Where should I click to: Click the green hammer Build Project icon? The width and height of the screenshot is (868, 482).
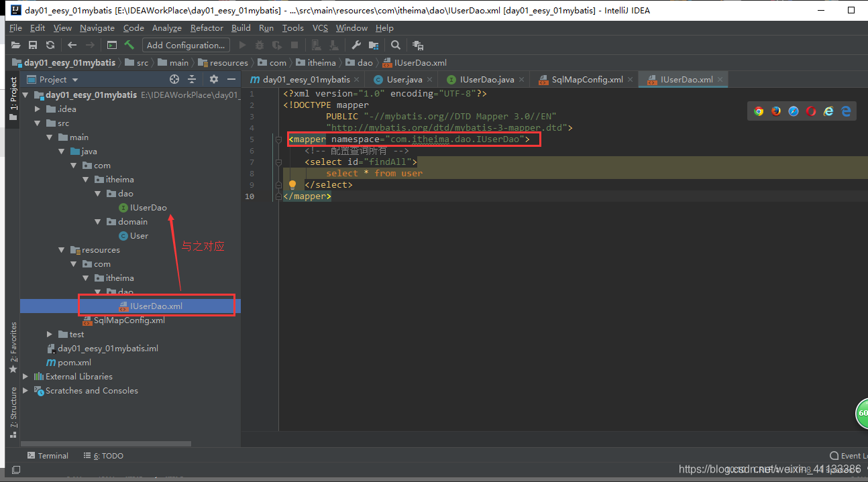[129, 45]
